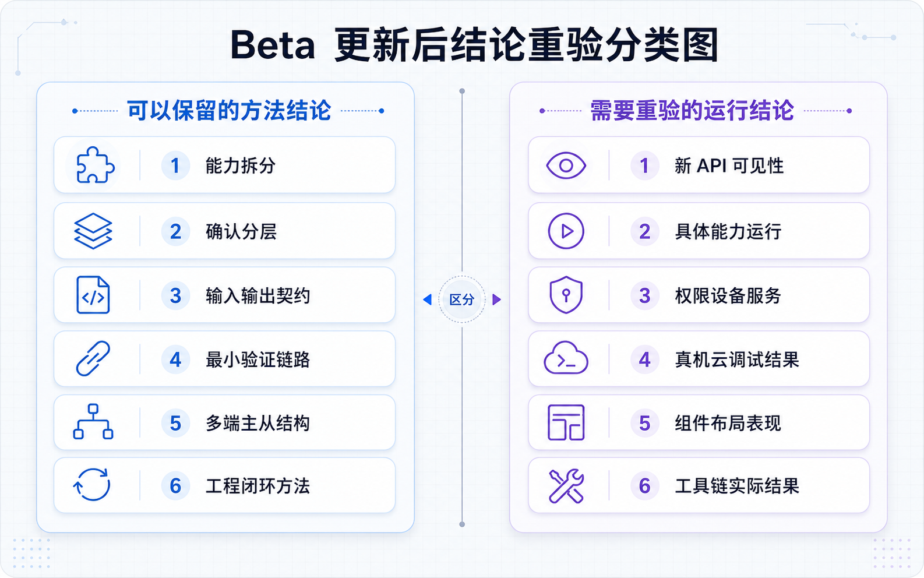Click the purple right arrow beside 区分
Image resolution: width=924 pixels, height=578 pixels.
click(496, 299)
